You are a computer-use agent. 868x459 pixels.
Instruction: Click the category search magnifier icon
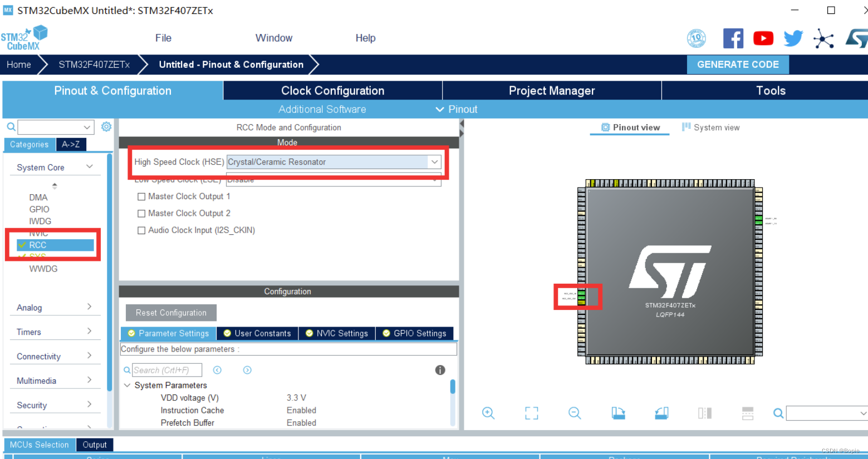click(11, 127)
